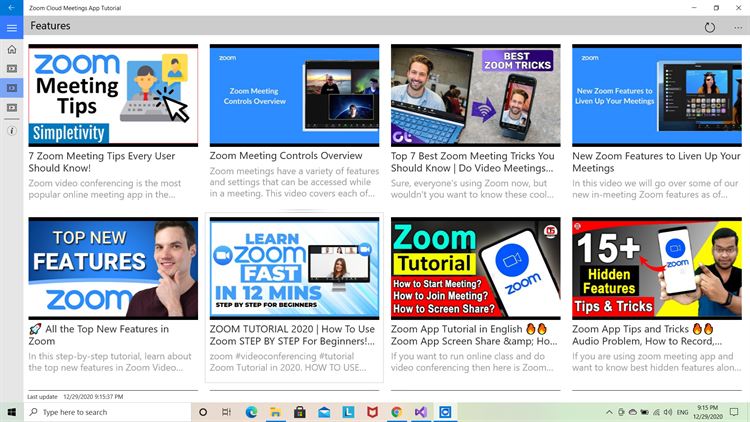Go to the Home icon in the sidebar
The image size is (750, 422).
[11, 49]
